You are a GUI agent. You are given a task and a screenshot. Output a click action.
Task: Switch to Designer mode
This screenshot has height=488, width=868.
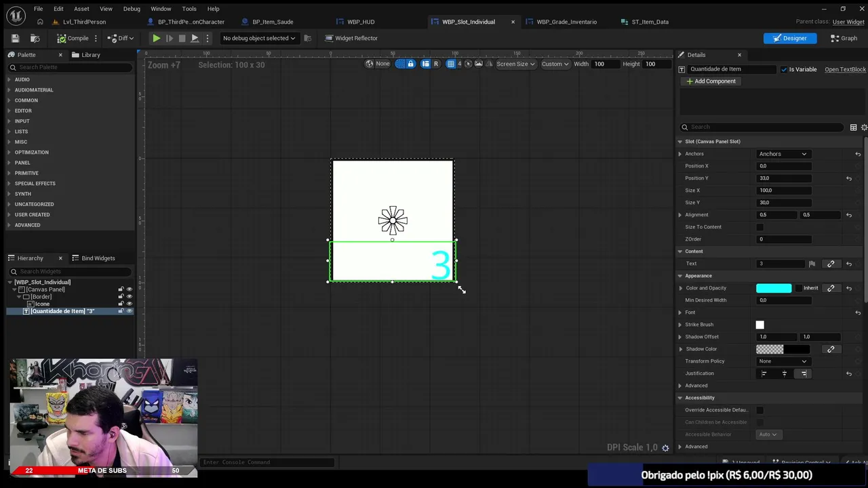[x=789, y=38]
